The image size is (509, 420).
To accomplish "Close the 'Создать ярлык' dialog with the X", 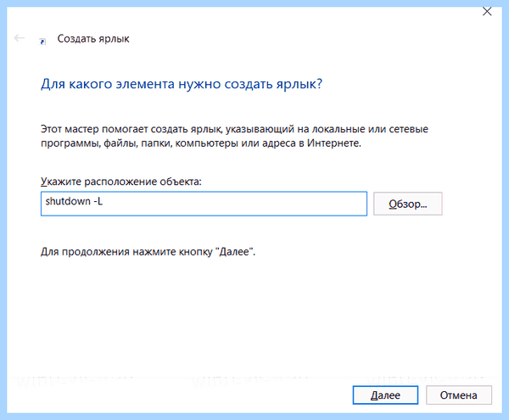I will [487, 11].
